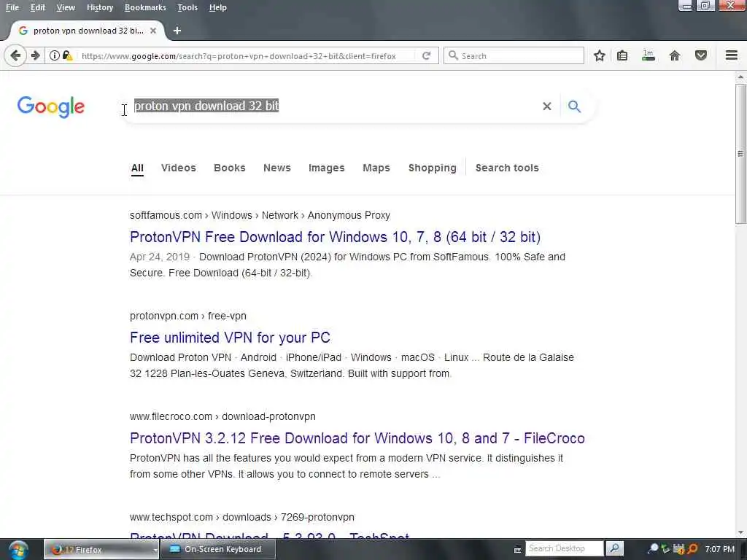Viewport: 747px width, 560px height.
Task: Click the Firefox toolbar Search field
Action: tap(514, 55)
